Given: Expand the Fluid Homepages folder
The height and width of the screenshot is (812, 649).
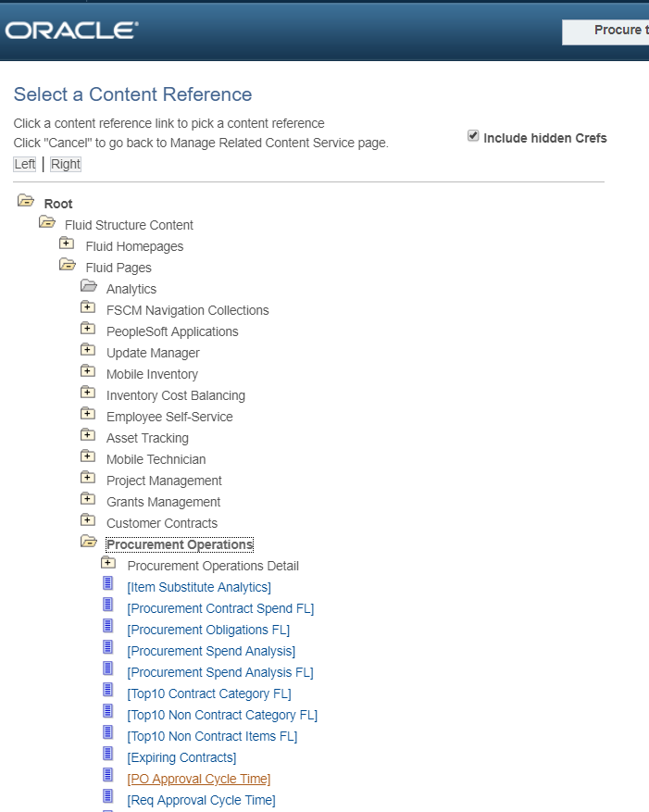Looking at the screenshot, I should click(x=67, y=243).
